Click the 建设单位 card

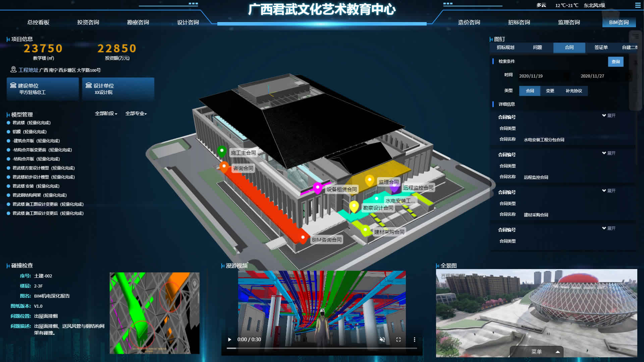(x=43, y=89)
